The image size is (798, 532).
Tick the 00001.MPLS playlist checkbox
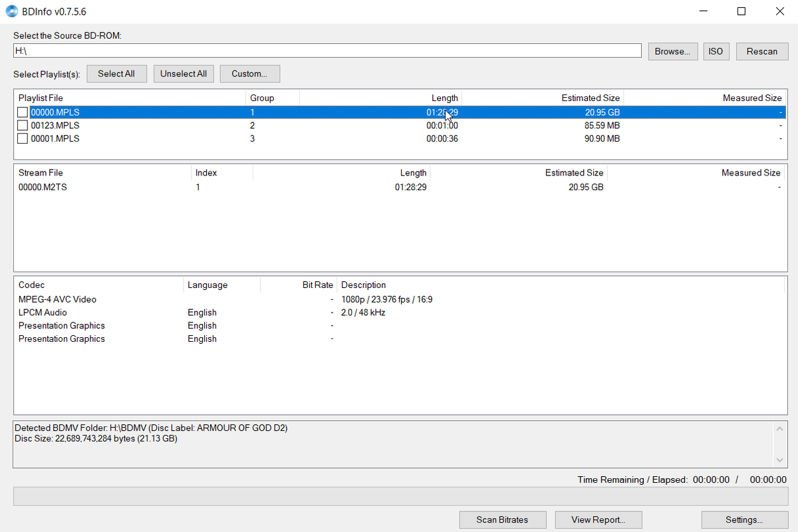tap(23, 138)
